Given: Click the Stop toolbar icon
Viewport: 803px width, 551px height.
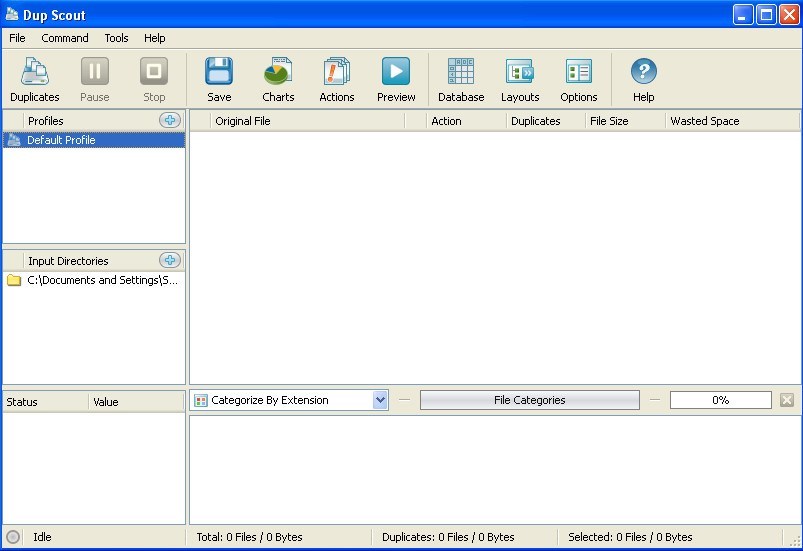Looking at the screenshot, I should pos(154,72).
